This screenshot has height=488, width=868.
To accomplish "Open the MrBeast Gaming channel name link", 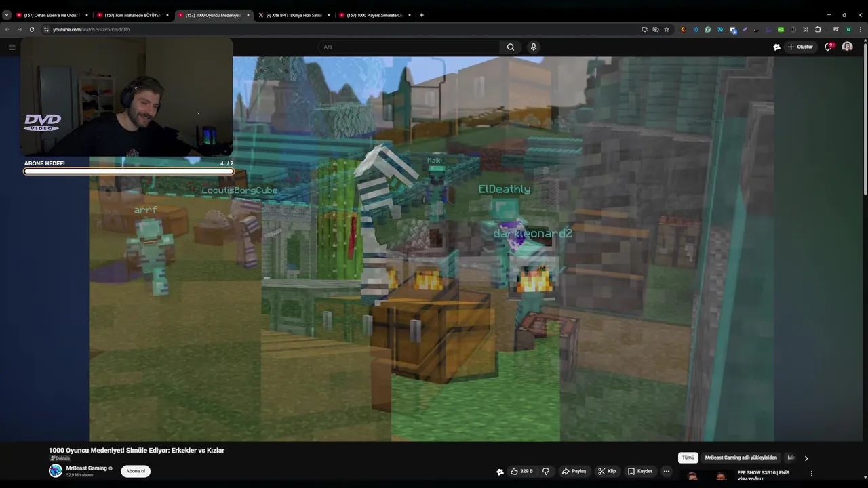I will 87,468.
